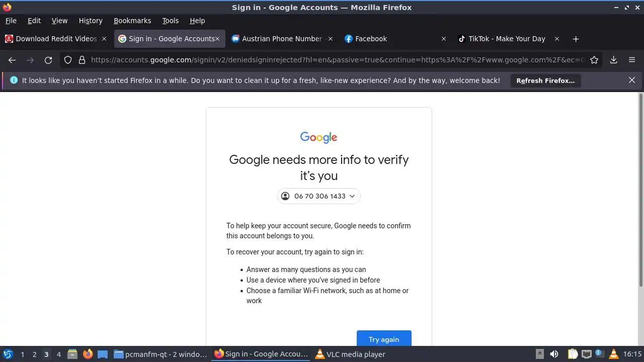
Task: Close the Download Reddit Videos tab
Action: click(x=104, y=39)
